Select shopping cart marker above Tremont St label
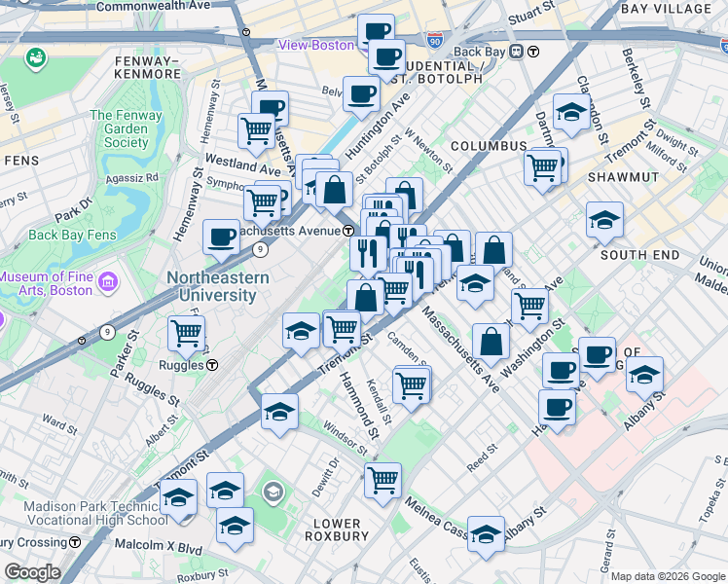Viewport: 728px width, 584px height. pyautogui.click(x=342, y=331)
